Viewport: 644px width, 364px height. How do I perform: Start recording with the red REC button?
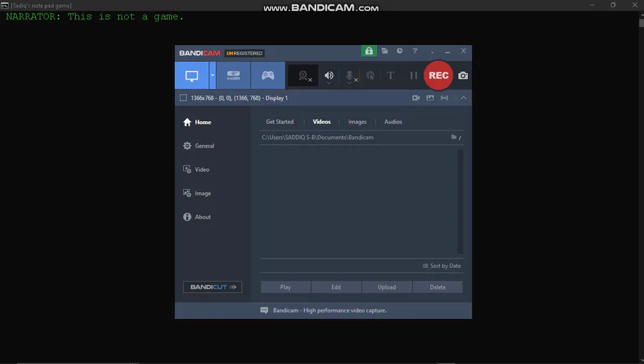[438, 75]
